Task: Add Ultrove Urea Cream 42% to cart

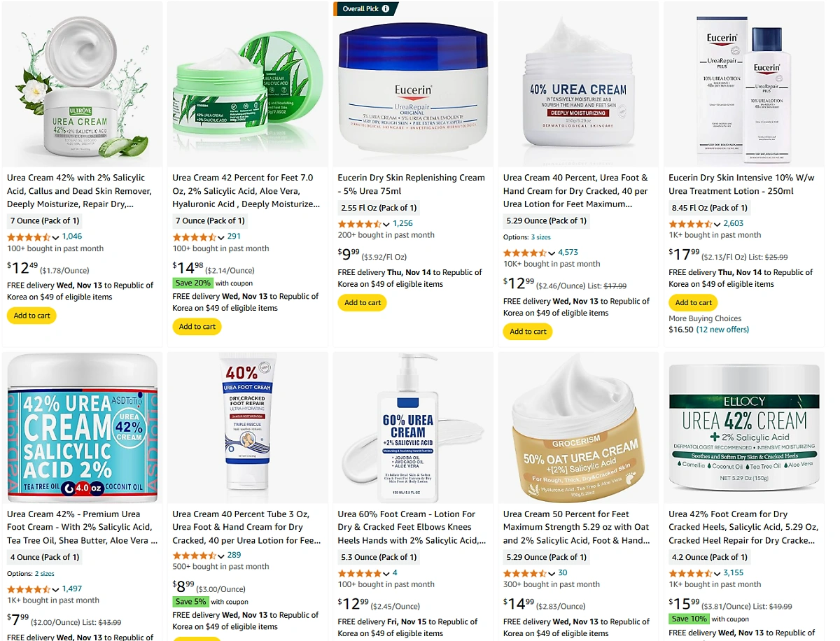Action: coord(32,316)
